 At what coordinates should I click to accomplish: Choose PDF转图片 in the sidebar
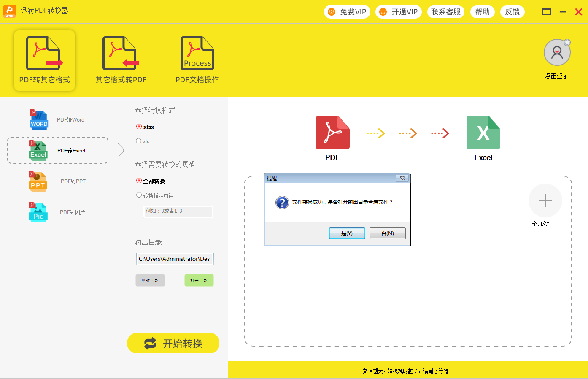[57, 212]
